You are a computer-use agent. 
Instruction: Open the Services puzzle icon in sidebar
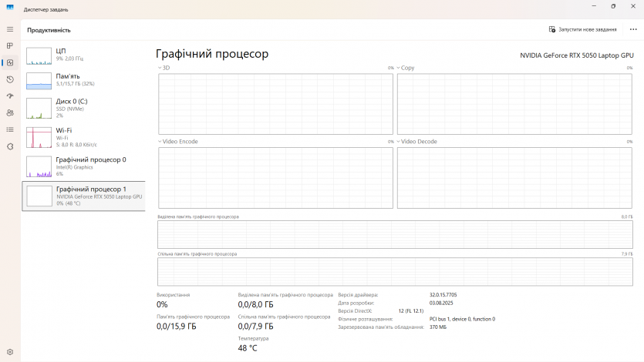pos(10,146)
